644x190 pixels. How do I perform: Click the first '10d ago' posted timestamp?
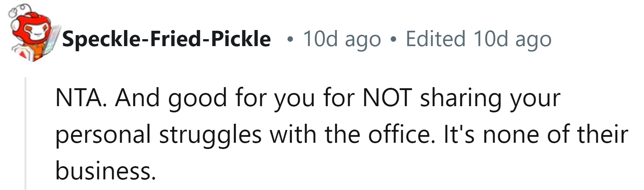[342, 39]
